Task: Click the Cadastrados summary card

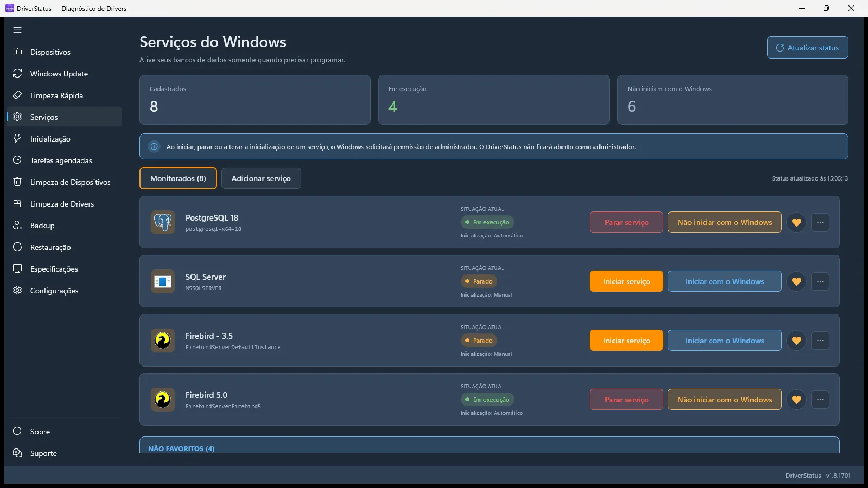Action: (255, 100)
